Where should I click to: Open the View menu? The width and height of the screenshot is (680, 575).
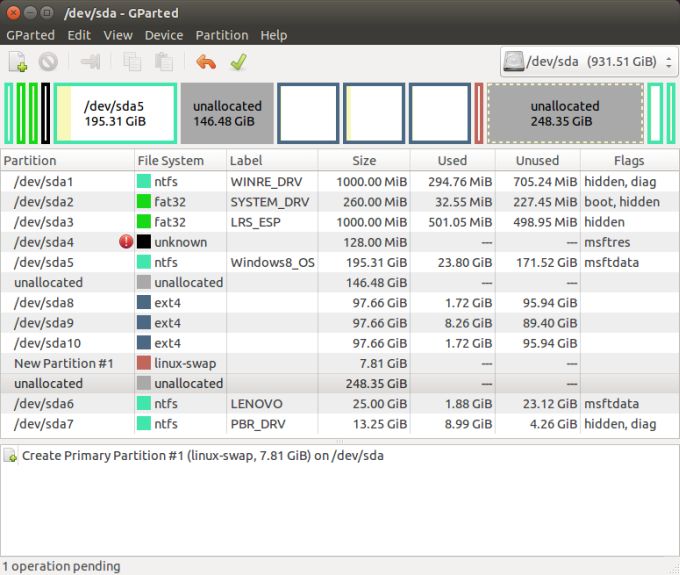click(x=118, y=35)
